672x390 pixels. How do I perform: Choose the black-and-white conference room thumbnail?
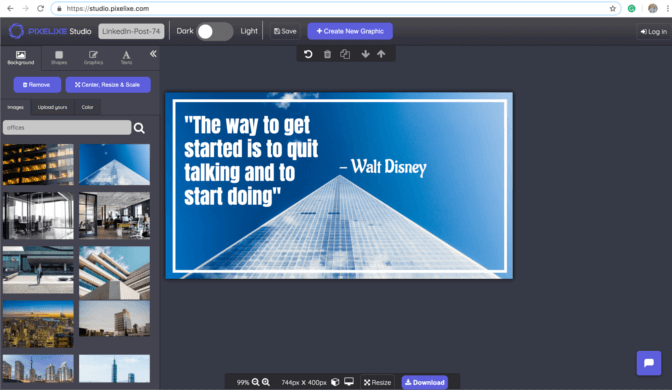click(x=38, y=216)
